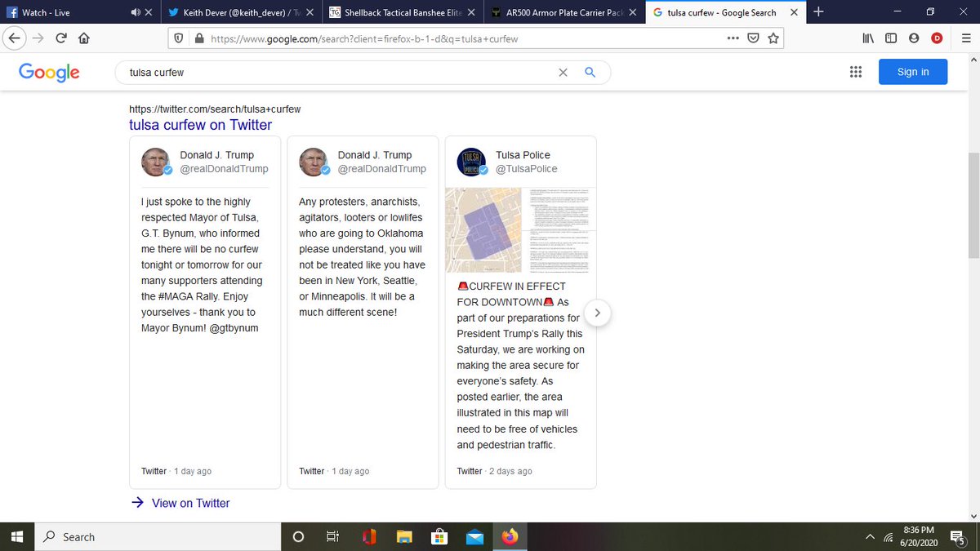Clear the Google search box text
980x551 pixels.
click(x=563, y=72)
